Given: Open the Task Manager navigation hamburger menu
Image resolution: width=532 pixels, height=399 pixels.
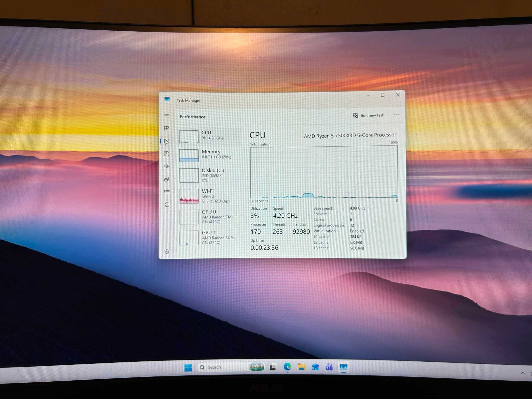Looking at the screenshot, I should (x=167, y=116).
